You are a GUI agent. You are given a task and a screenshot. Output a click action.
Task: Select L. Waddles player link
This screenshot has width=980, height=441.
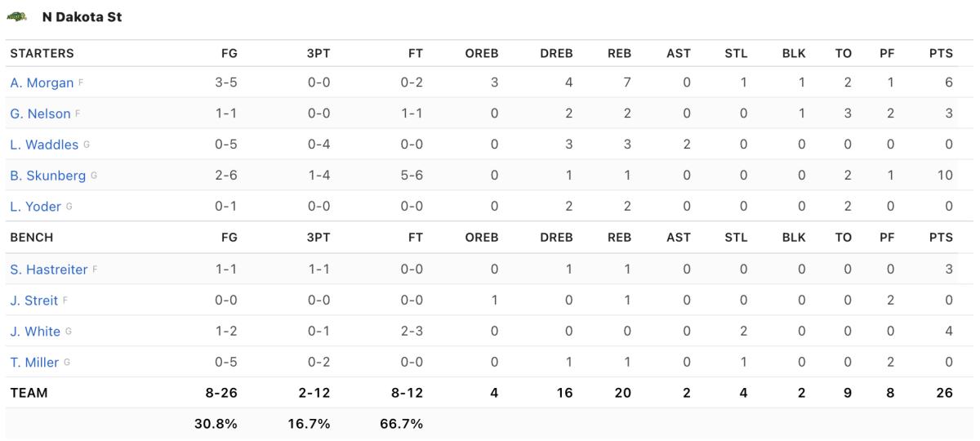click(44, 145)
